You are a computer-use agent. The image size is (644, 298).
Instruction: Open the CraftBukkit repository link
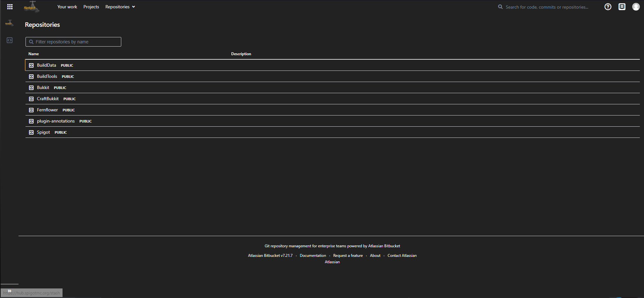[48, 99]
